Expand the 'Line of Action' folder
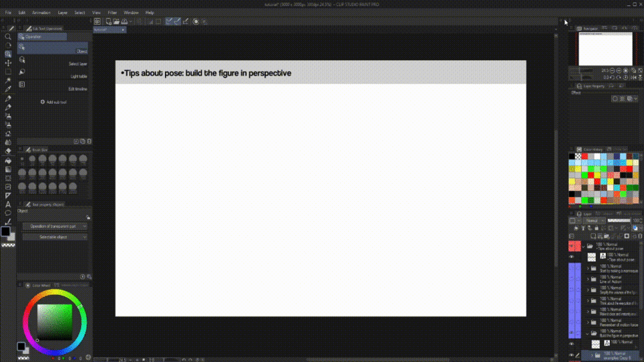Image resolution: width=644 pixels, height=362 pixels. pos(588,279)
